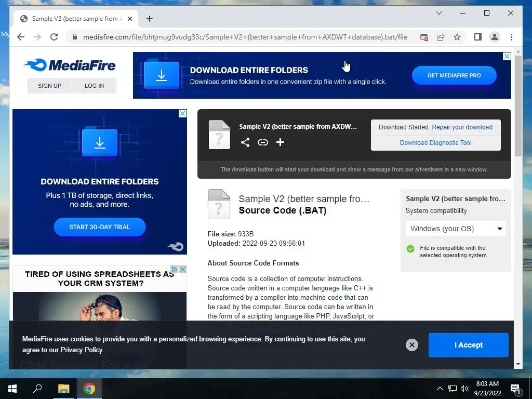The width and height of the screenshot is (532, 399).
Task: Click GET MEDIAFIRE PRO button
Action: (454, 75)
